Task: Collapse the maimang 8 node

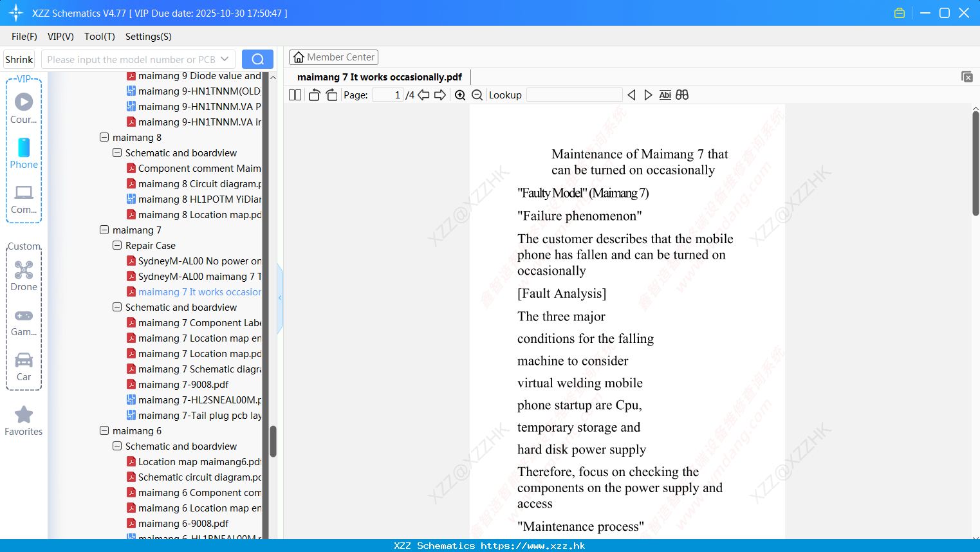Action: coord(104,137)
